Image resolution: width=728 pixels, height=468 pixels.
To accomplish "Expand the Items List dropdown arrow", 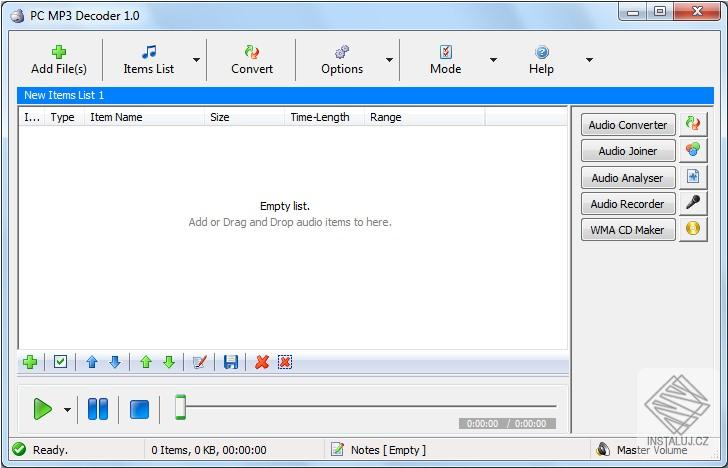I will [196, 60].
